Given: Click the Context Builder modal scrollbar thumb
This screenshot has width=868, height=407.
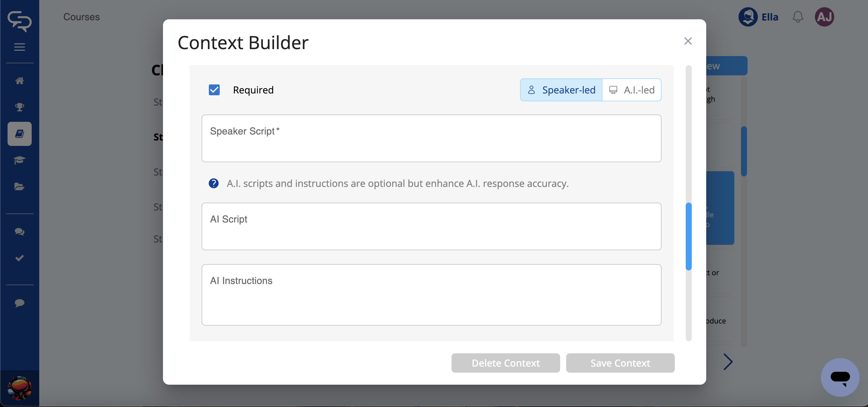Looking at the screenshot, I should tap(688, 236).
